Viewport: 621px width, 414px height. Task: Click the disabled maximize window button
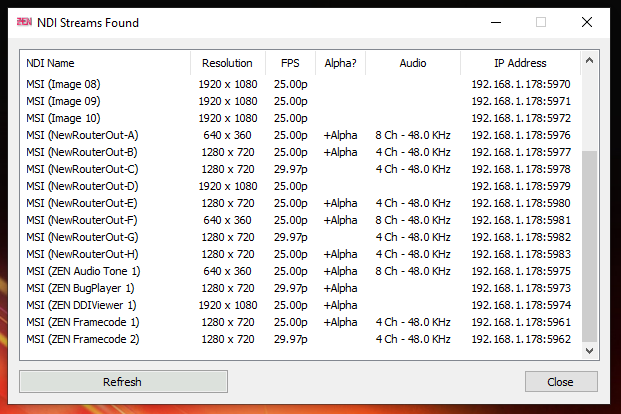pyautogui.click(x=541, y=22)
